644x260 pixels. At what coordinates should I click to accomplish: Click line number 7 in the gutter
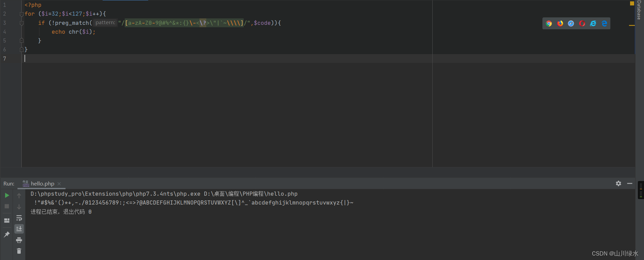4,59
